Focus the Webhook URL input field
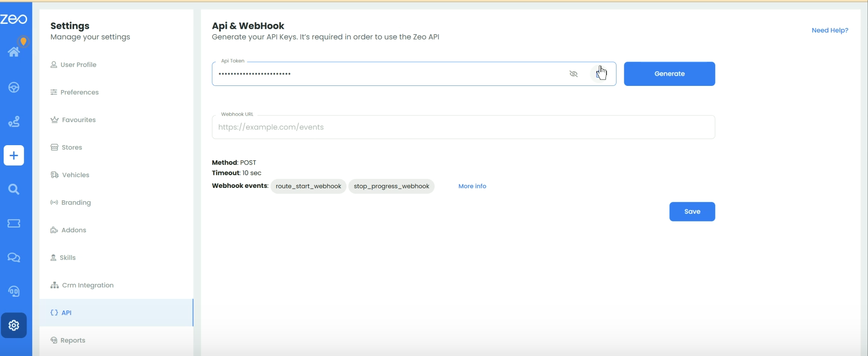This screenshot has height=356, width=868. coord(463,127)
